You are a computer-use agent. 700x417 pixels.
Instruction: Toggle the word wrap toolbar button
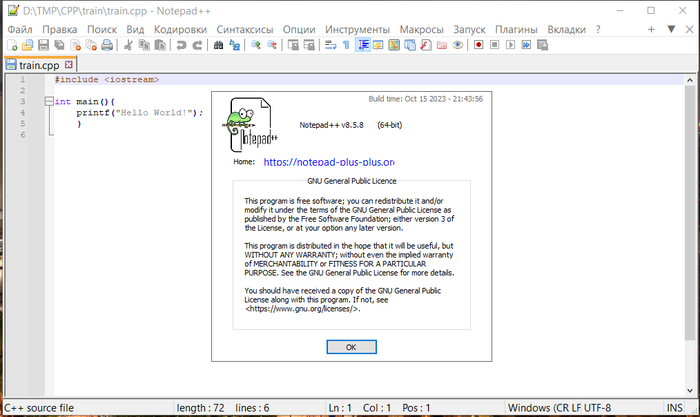331,45
